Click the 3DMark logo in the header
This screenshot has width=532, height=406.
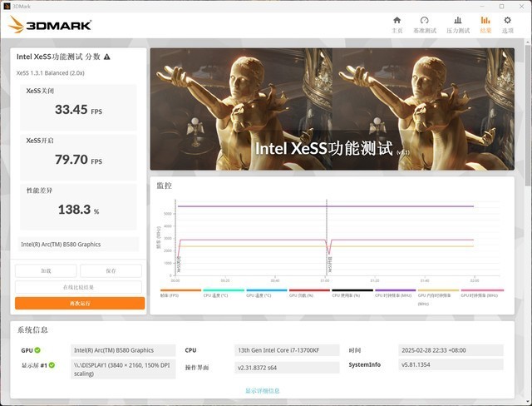tap(50, 25)
